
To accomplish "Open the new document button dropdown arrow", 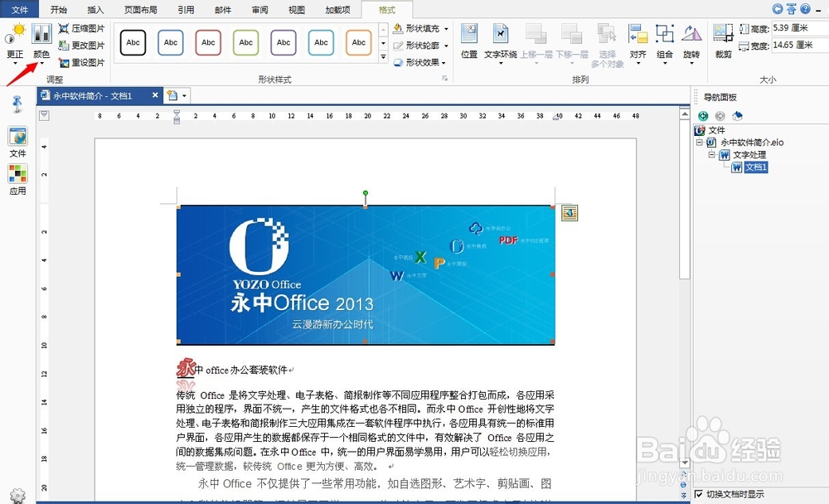I will 185,95.
